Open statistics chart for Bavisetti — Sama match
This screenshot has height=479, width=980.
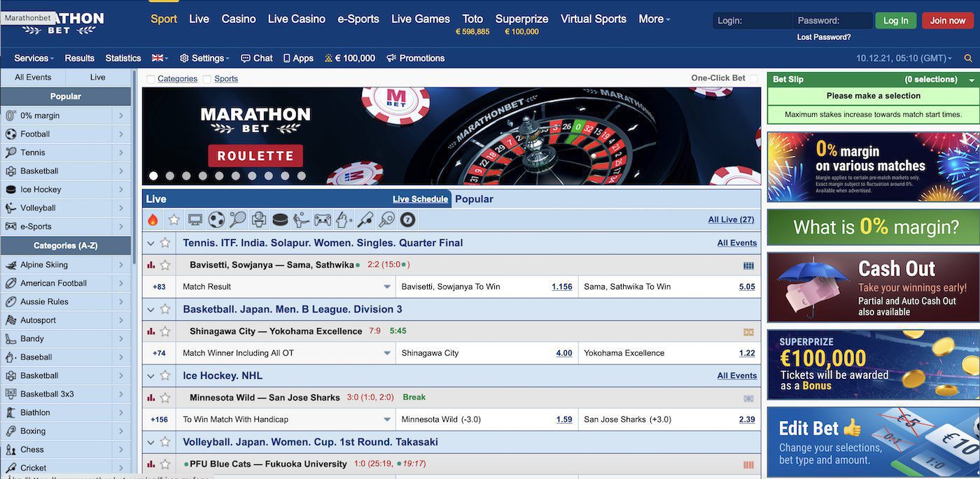[150, 265]
